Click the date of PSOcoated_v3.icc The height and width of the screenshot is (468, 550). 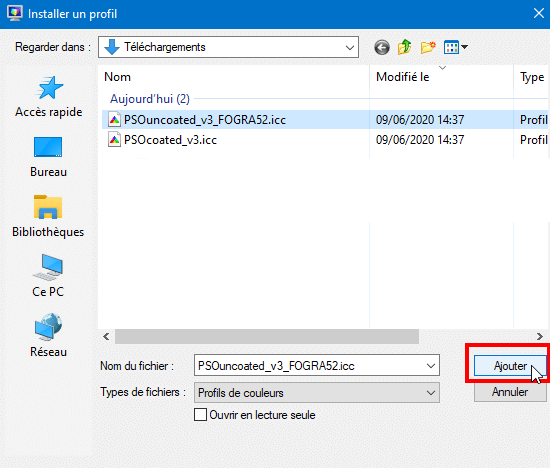pos(420,140)
